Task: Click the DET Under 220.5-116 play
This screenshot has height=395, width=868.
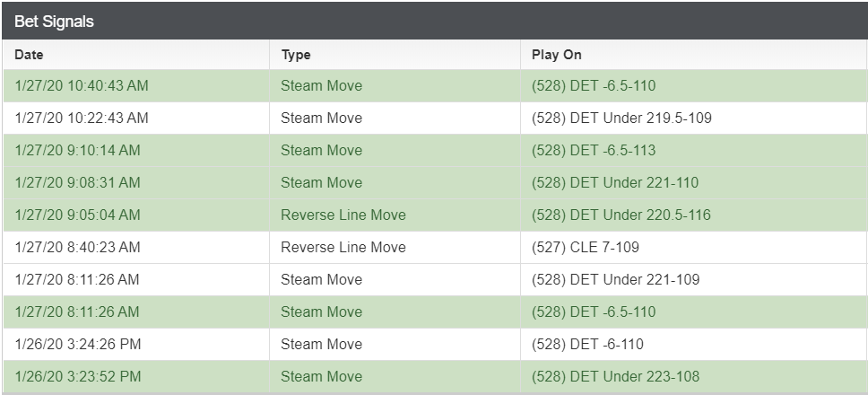Action: [x=621, y=215]
